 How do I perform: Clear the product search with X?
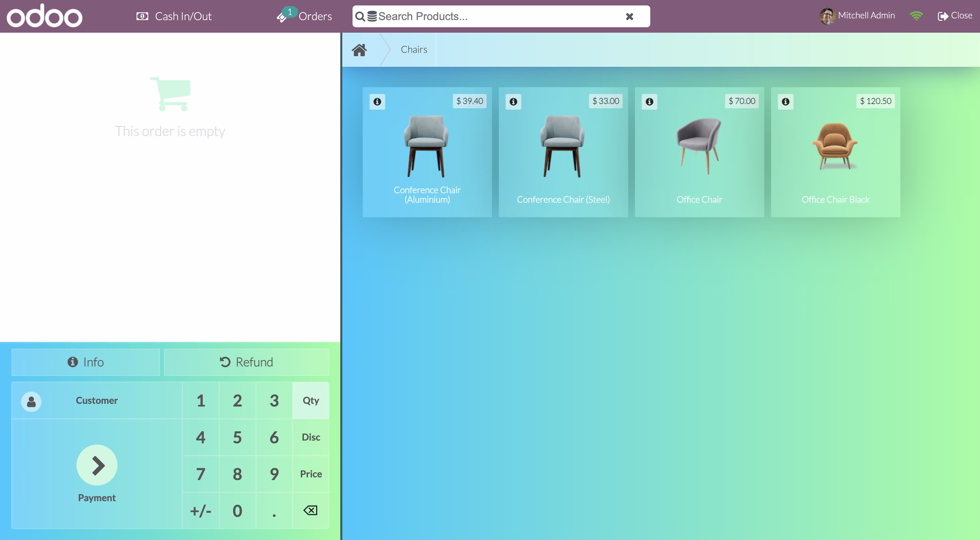(x=630, y=16)
